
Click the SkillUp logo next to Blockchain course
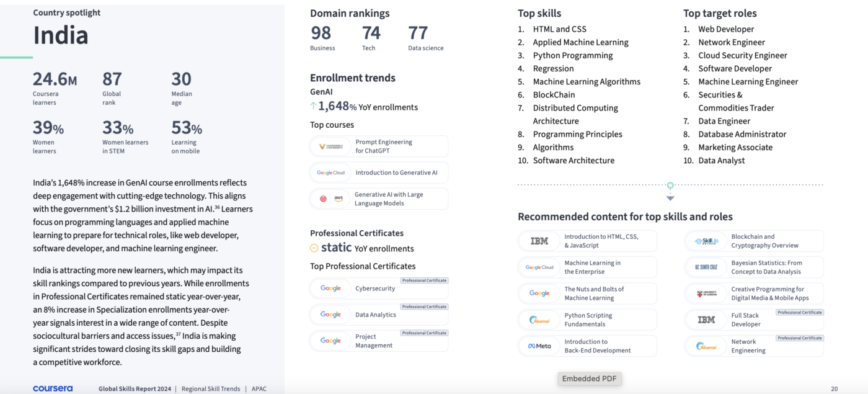[706, 241]
